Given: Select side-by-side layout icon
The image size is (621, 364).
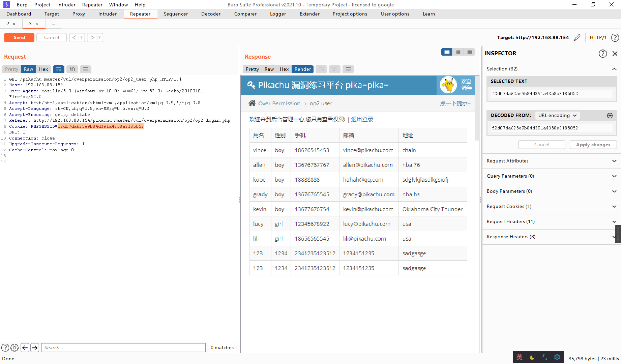Looking at the screenshot, I should pyautogui.click(x=447, y=52).
